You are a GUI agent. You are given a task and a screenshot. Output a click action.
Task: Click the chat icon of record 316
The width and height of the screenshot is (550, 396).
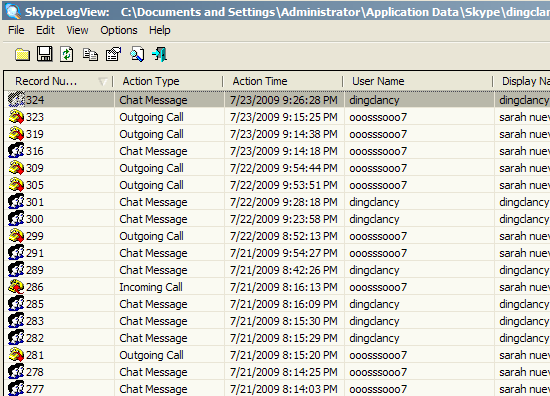[x=16, y=151]
